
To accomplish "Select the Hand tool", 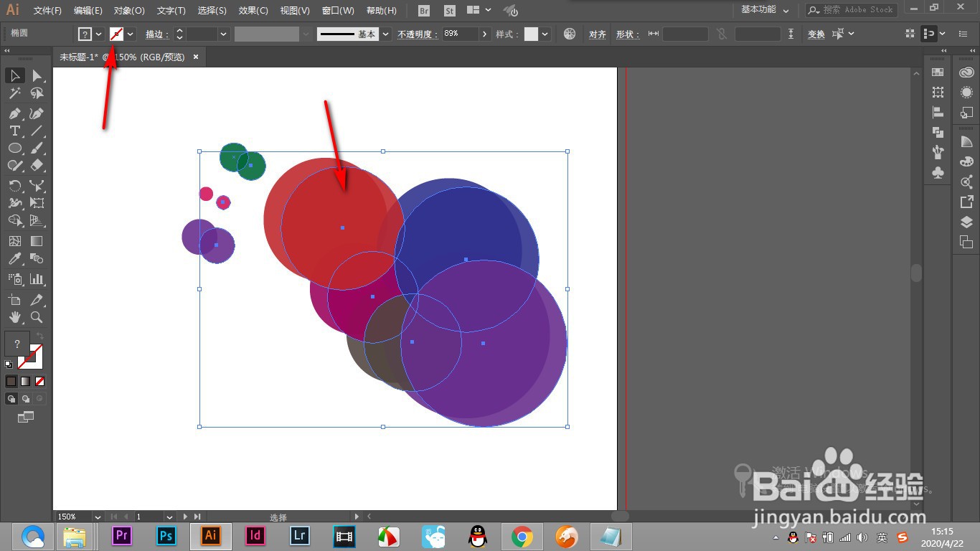I will (14, 316).
